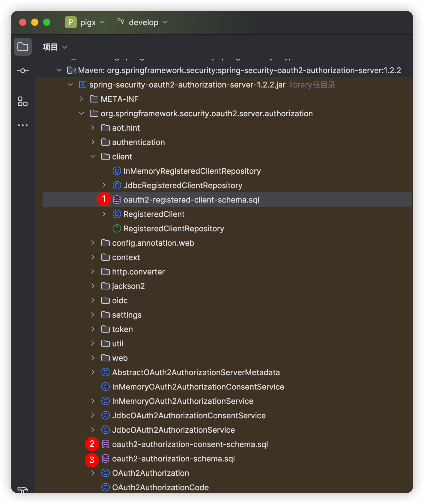Screen dimensions: 424x504
Task: Open the Project tool window folder icon
Action: [x=23, y=47]
